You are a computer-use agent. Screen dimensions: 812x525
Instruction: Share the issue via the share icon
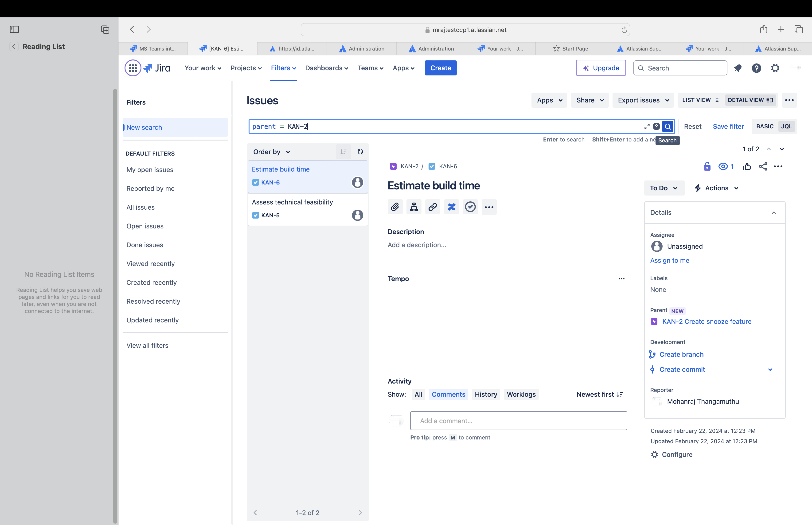[x=763, y=166]
